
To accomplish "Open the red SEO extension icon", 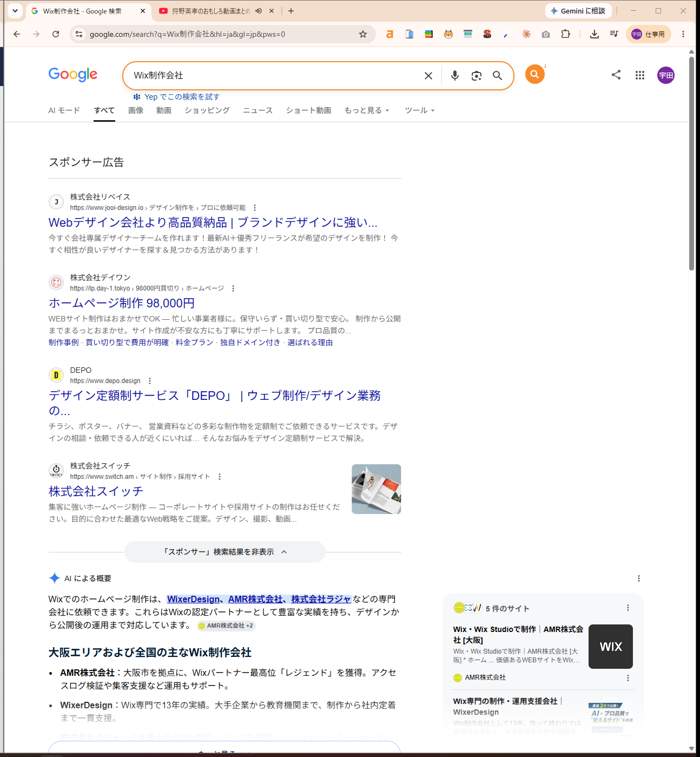I will (487, 34).
